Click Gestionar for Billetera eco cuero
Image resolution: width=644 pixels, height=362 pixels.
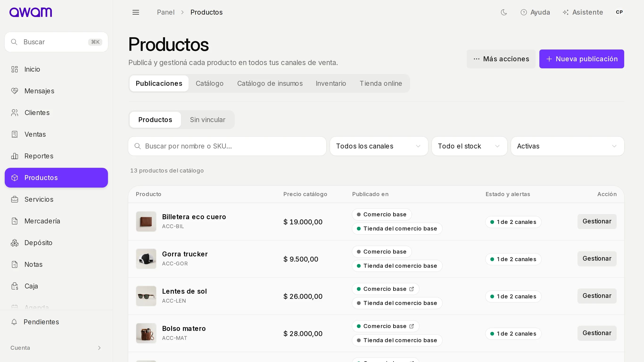tap(597, 222)
